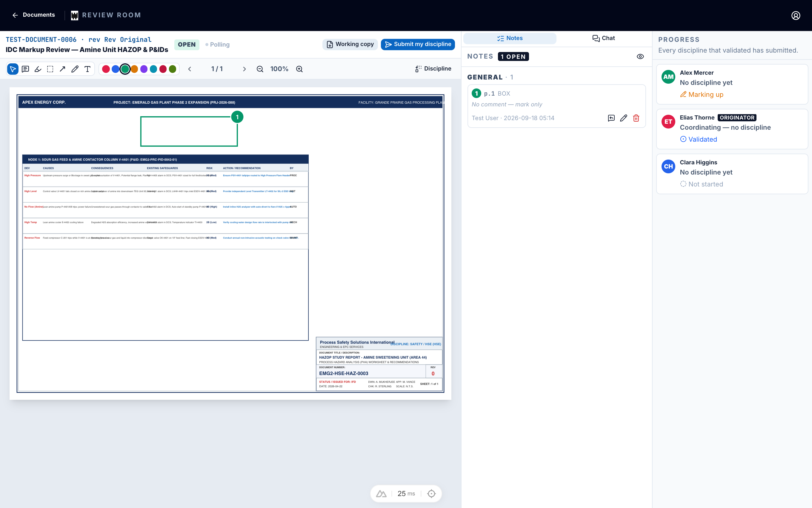Open the Discipline selector
Image resolution: width=812 pixels, height=508 pixels.
433,68
